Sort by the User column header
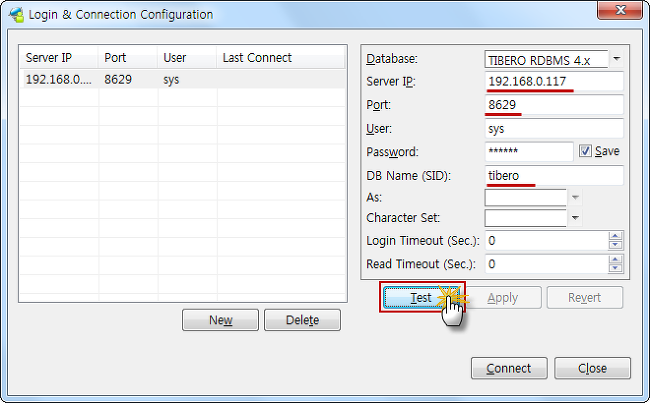The height and width of the screenshot is (403, 650). (187, 57)
